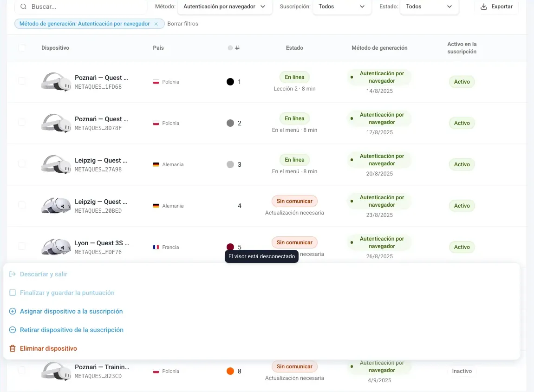534x392 pixels.
Task: Choose Retirar dispositivo de la suscripción
Action: (72, 330)
